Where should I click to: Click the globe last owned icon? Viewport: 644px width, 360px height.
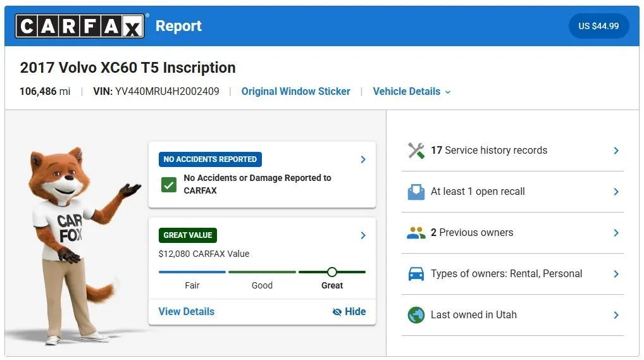pos(416,315)
